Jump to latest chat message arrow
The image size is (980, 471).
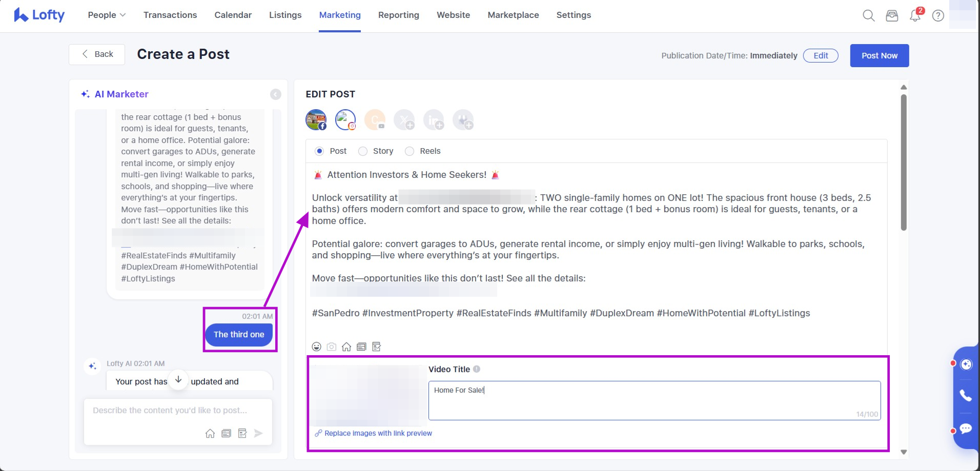tap(178, 380)
